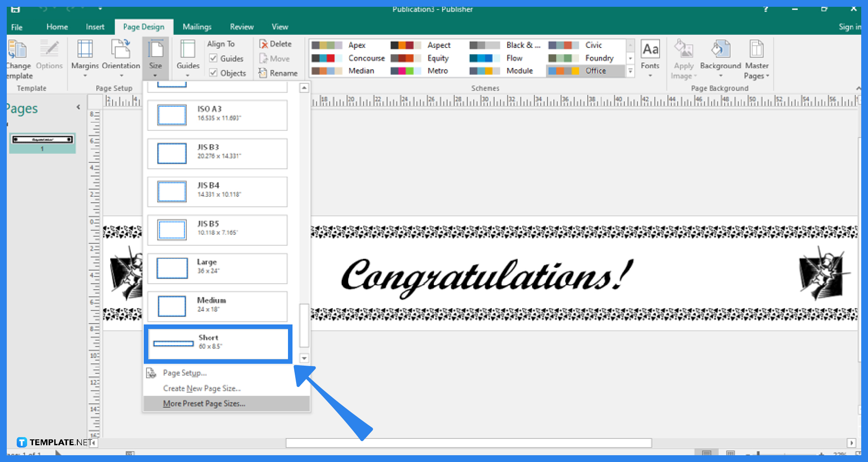Click Sign in link
The image size is (868, 462).
coord(849,27)
